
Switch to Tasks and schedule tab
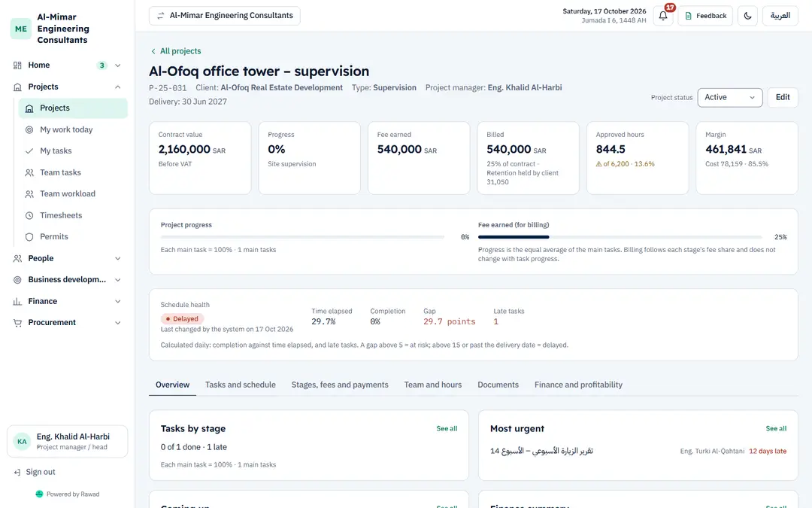click(241, 385)
